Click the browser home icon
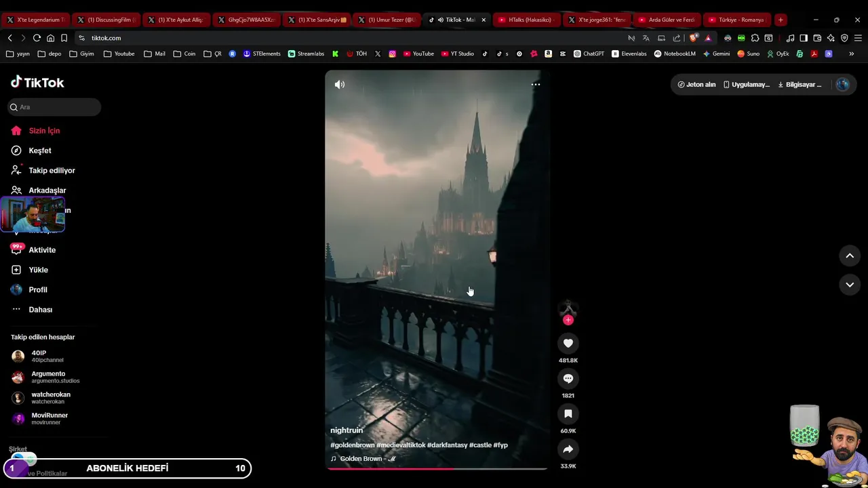868x488 pixels. coord(50,38)
